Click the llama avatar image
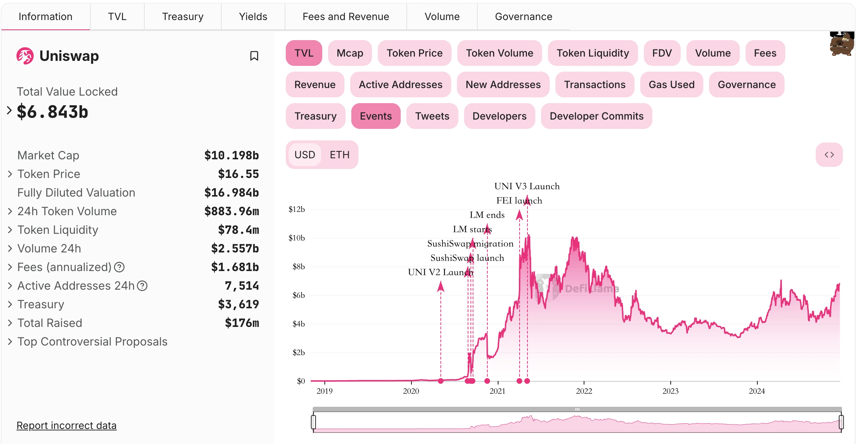Image resolution: width=868 pixels, height=444 pixels. click(x=842, y=44)
